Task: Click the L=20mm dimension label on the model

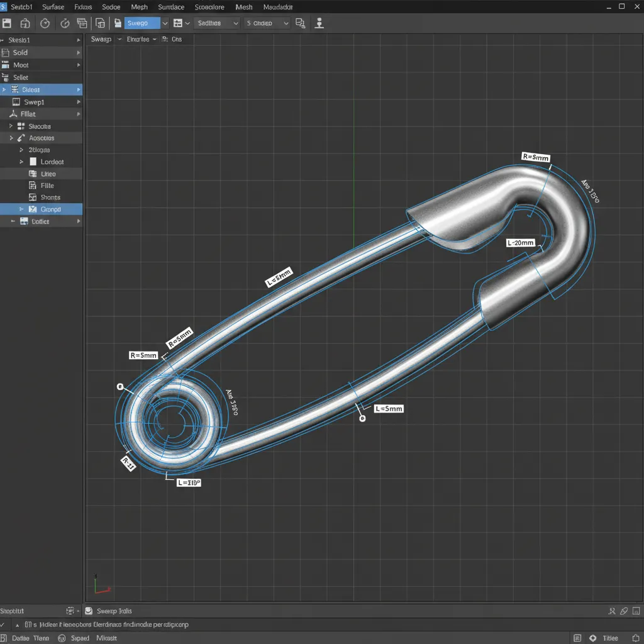Action: 521,242
